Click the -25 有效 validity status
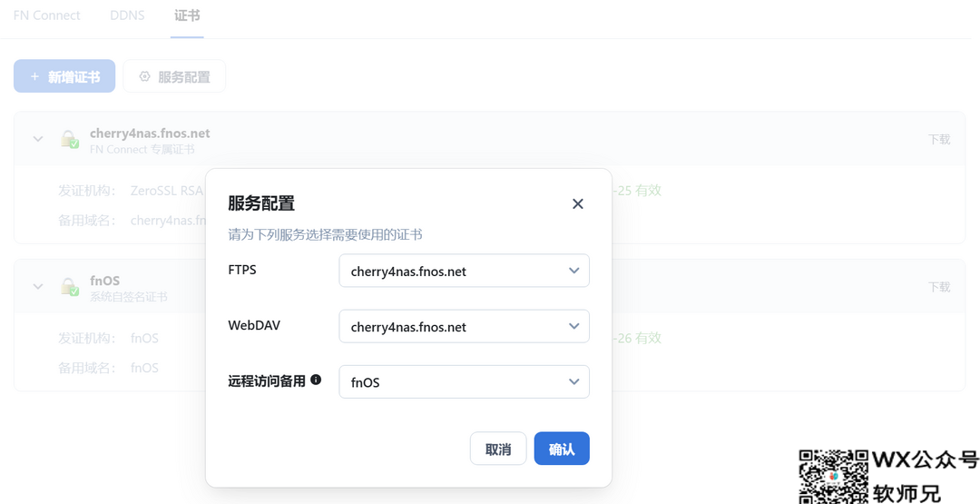The image size is (980, 504). [x=638, y=191]
